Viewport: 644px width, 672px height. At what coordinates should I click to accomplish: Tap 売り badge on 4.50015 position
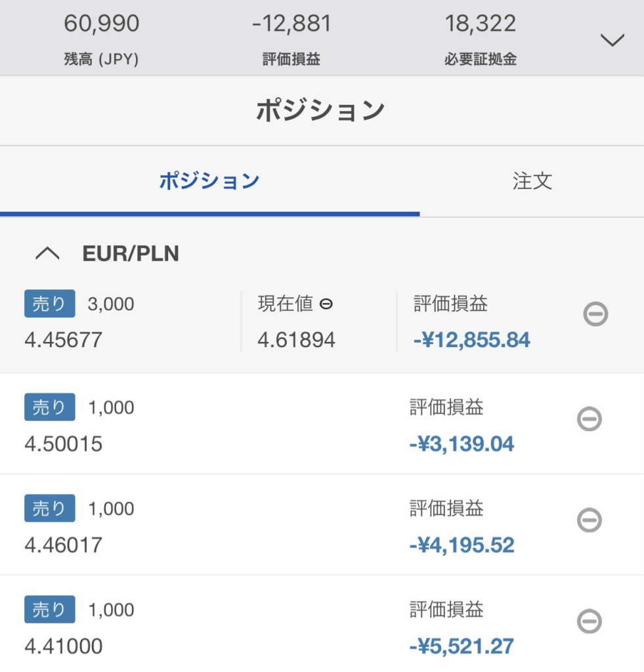point(50,407)
